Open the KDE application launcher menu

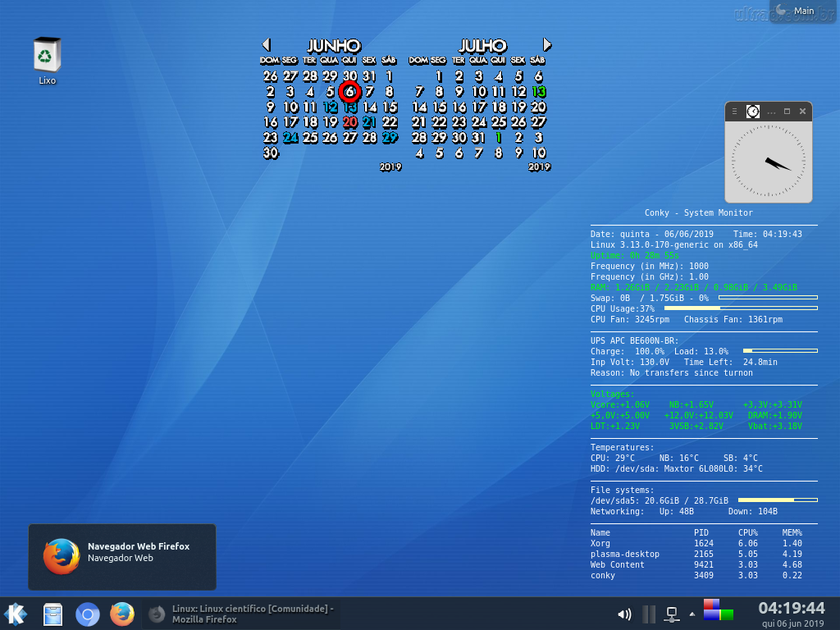pos(16,614)
